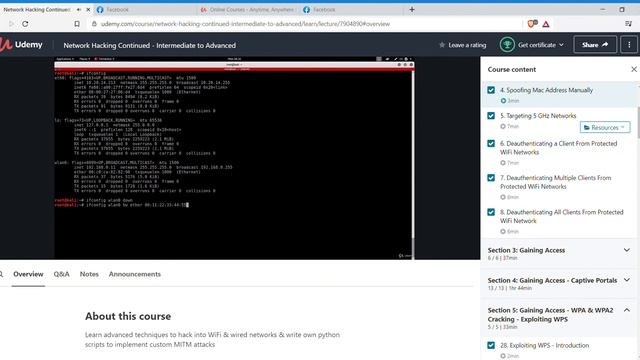Open lecture 28 Exploiting WPS - Introduction
640x360 pixels.
pos(544,345)
